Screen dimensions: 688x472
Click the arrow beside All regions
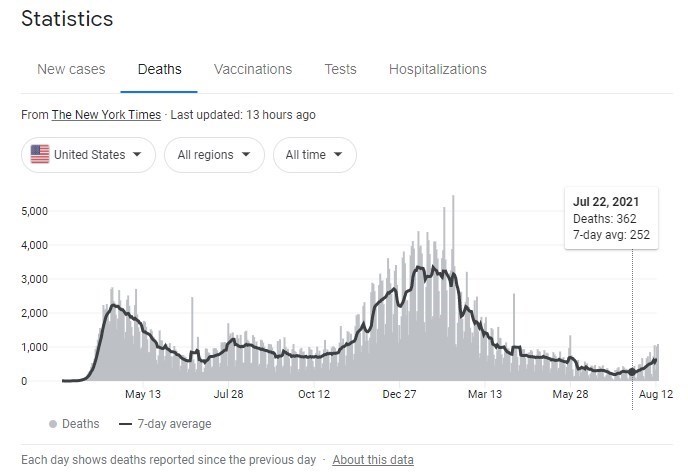(x=246, y=154)
